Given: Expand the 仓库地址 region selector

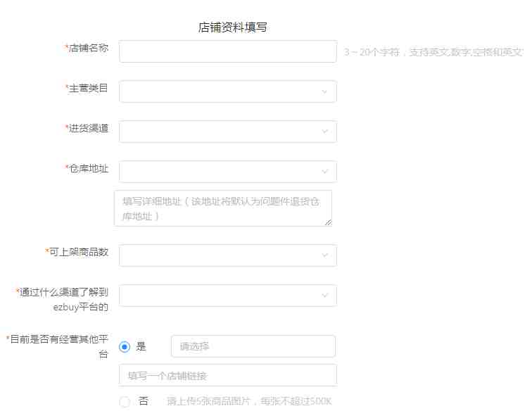Looking at the screenshot, I should [228, 171].
